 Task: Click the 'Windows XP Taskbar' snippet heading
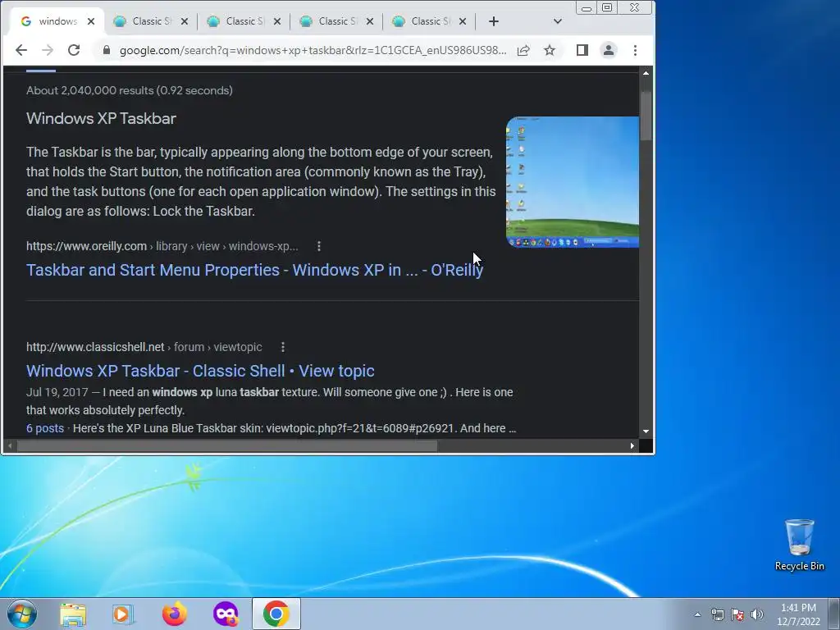[x=101, y=118]
